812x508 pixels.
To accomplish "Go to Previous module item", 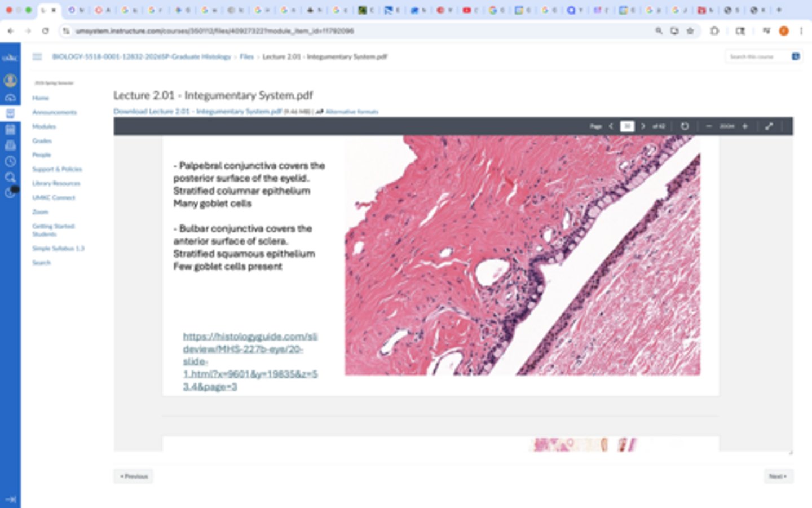I will [134, 476].
